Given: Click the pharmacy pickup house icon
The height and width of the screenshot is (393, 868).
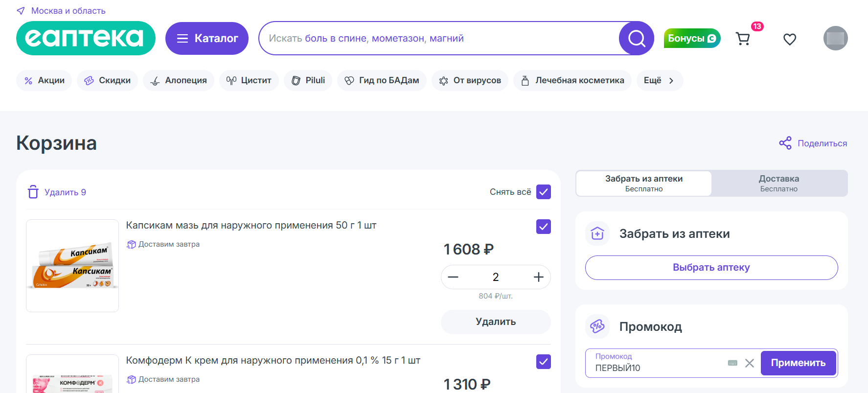Looking at the screenshot, I should pyautogui.click(x=597, y=233).
